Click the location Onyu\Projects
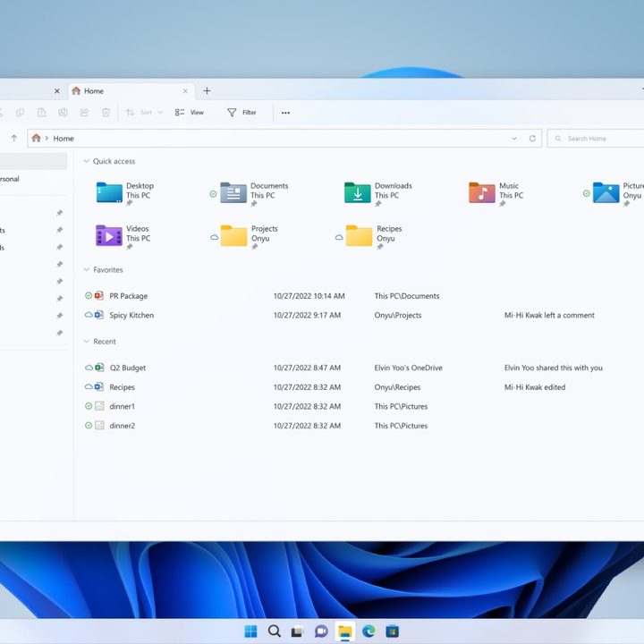This screenshot has height=644, width=644. 397,315
